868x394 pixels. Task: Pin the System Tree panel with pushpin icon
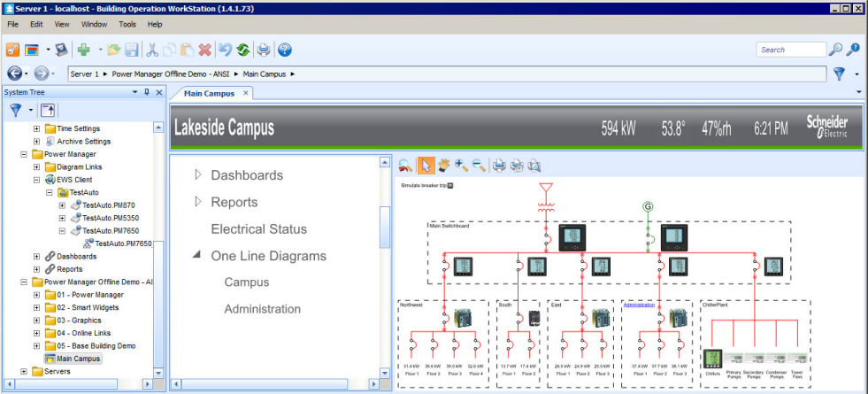click(x=147, y=93)
